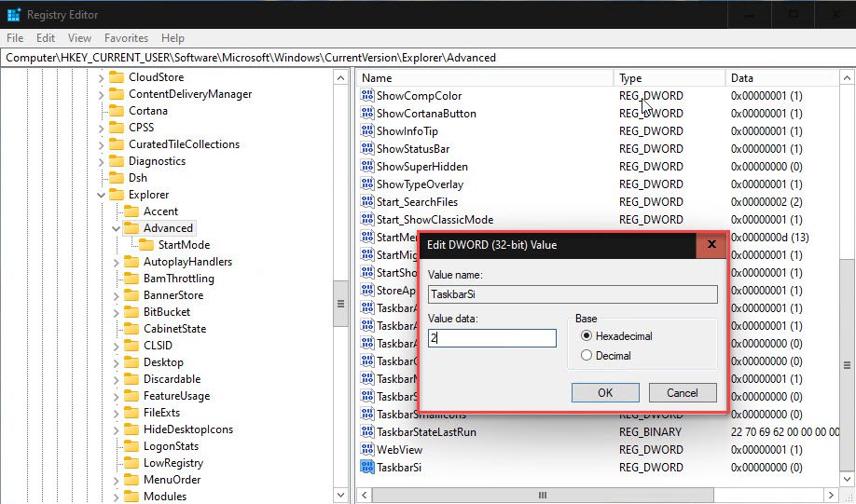Select the StartMode folder icon
This screenshot has height=504, width=856.
tap(145, 245)
